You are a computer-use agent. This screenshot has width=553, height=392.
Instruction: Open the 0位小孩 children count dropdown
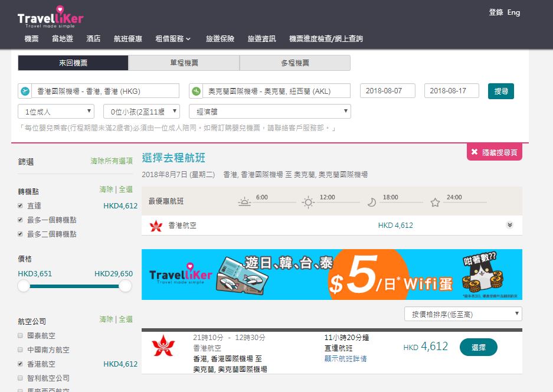click(x=142, y=112)
